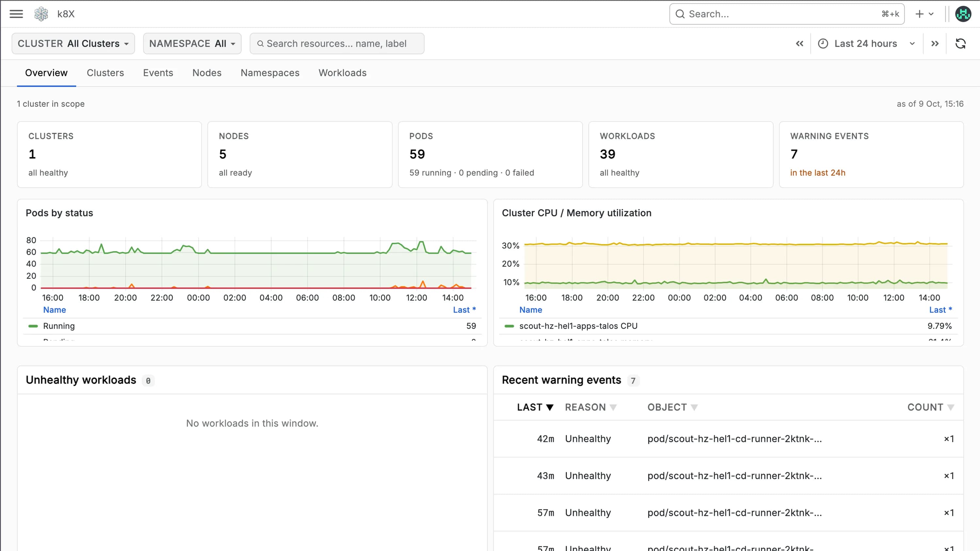The width and height of the screenshot is (980, 551).
Task: Click the Recent warning events heading
Action: pyautogui.click(x=561, y=380)
